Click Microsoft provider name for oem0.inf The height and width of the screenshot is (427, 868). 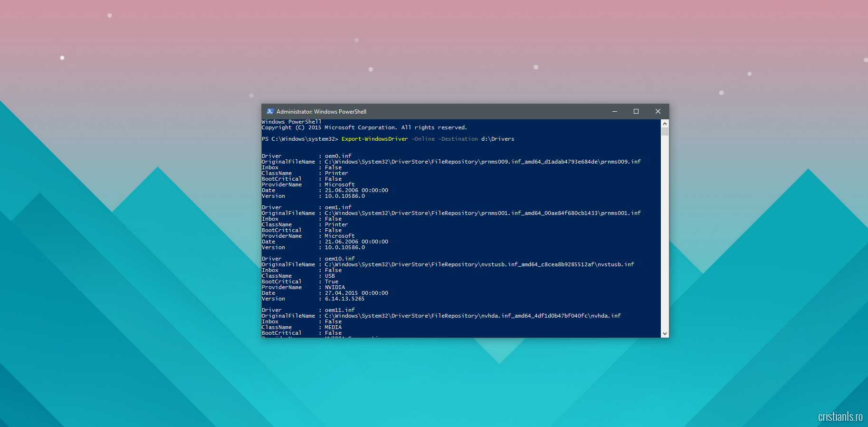[340, 184]
